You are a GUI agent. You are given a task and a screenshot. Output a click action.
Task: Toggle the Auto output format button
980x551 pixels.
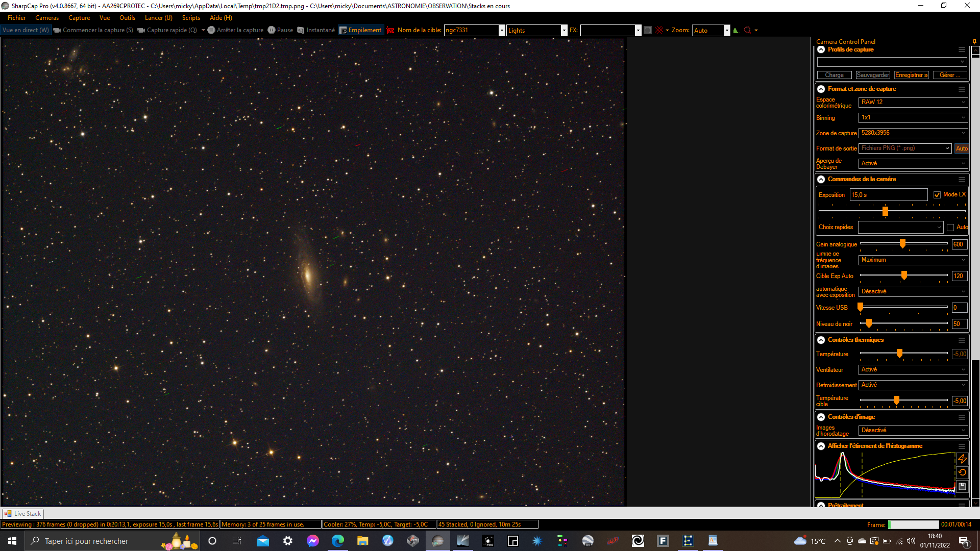[x=962, y=148]
